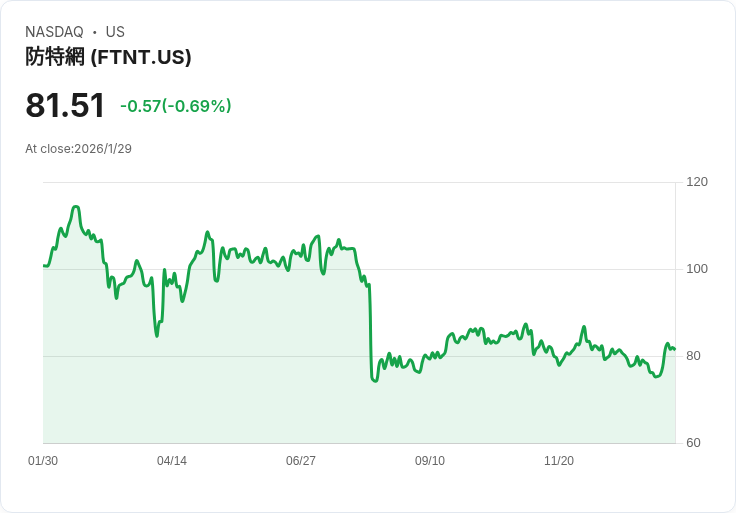
Task: Click the 80 y-axis label
Action: click(x=693, y=356)
